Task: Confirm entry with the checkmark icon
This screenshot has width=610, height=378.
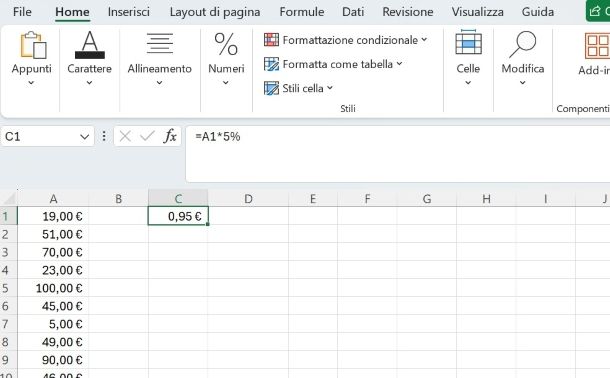Action: 147,136
